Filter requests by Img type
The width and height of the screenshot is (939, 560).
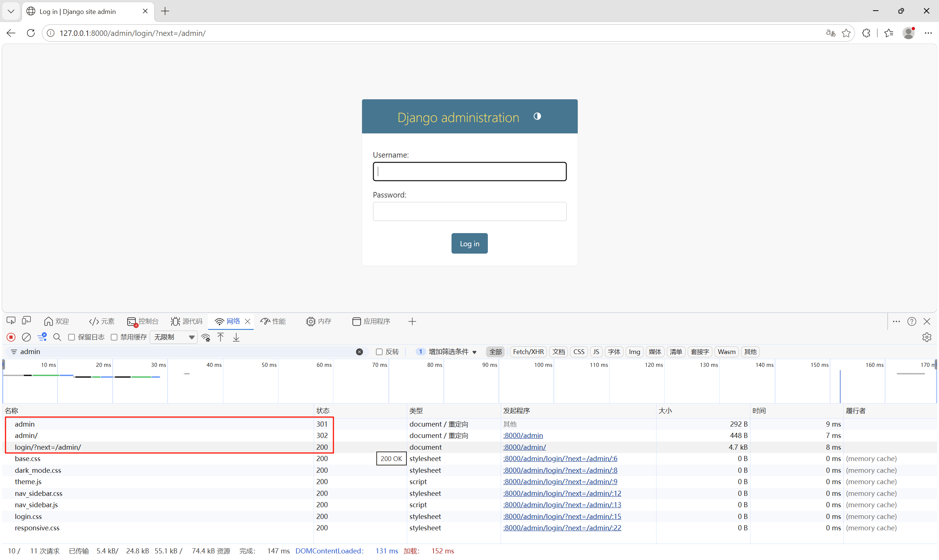point(634,352)
